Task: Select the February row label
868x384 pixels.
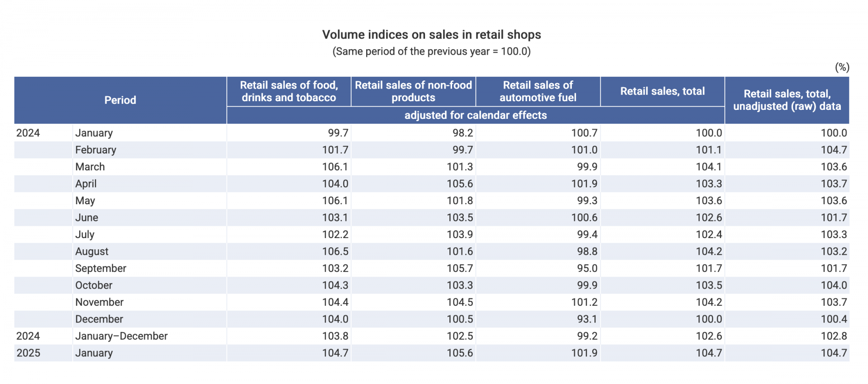Action: pyautogui.click(x=96, y=150)
